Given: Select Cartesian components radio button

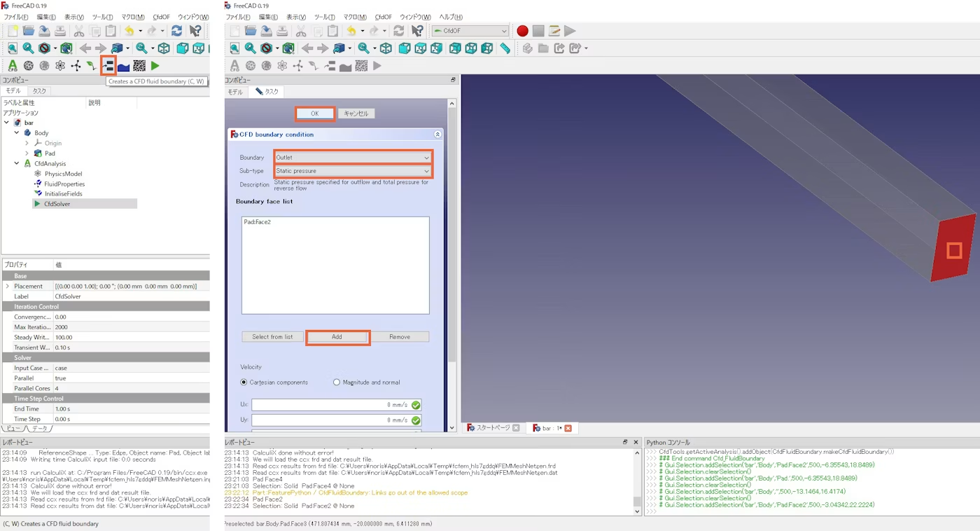Looking at the screenshot, I should (244, 382).
